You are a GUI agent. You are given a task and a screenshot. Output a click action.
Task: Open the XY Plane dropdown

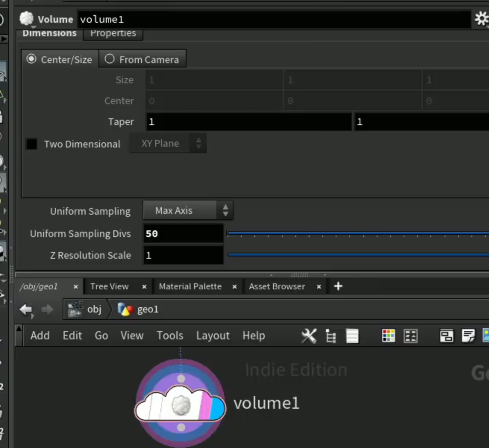[168, 143]
